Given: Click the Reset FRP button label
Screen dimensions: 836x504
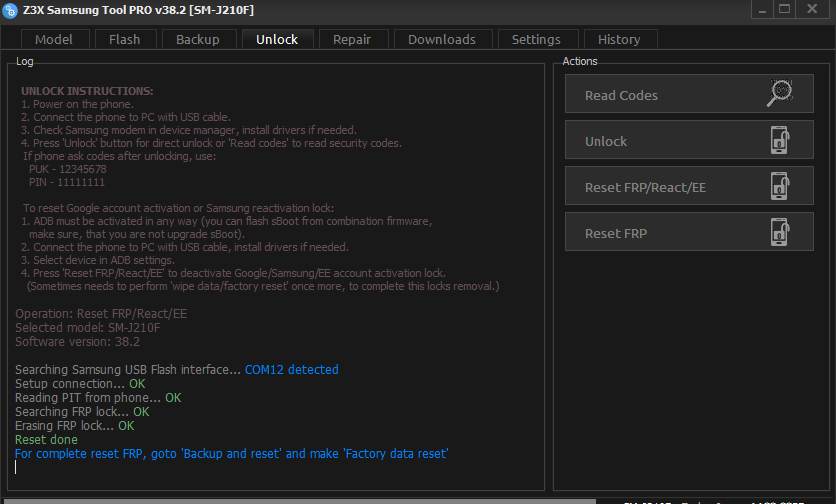Looking at the screenshot, I should click(616, 234).
